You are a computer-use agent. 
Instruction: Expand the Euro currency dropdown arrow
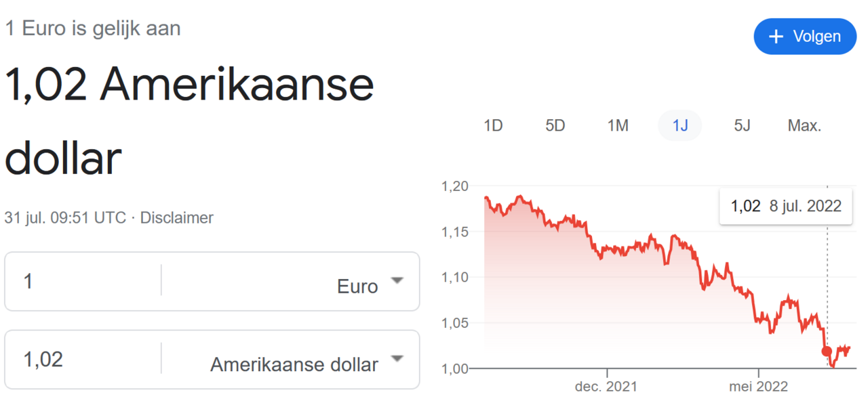click(397, 280)
